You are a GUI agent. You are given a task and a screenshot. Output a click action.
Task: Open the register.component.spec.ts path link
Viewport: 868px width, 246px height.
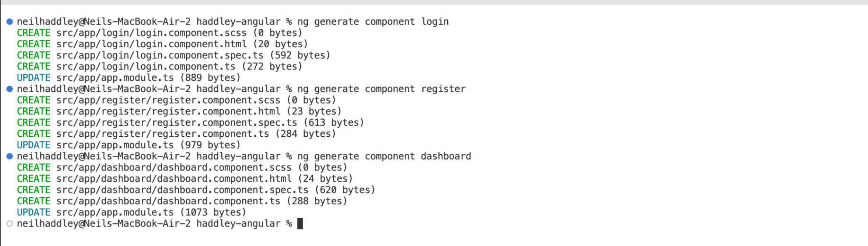click(177, 123)
